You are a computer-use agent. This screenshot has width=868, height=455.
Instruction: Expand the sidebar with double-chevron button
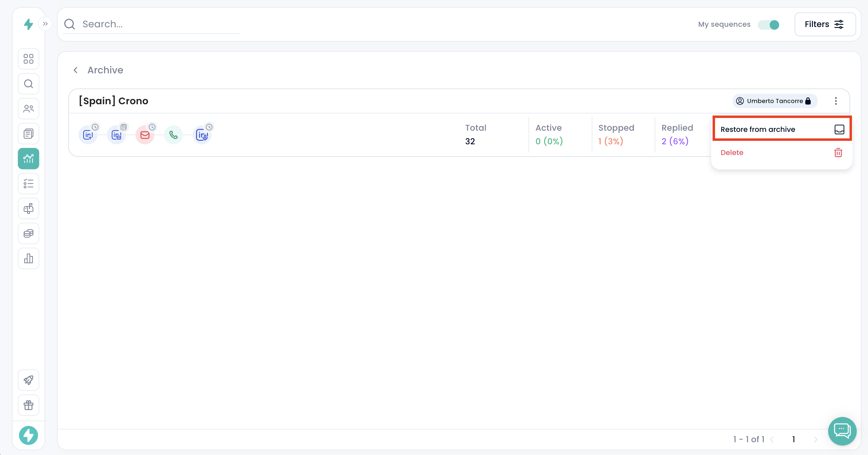click(x=45, y=24)
